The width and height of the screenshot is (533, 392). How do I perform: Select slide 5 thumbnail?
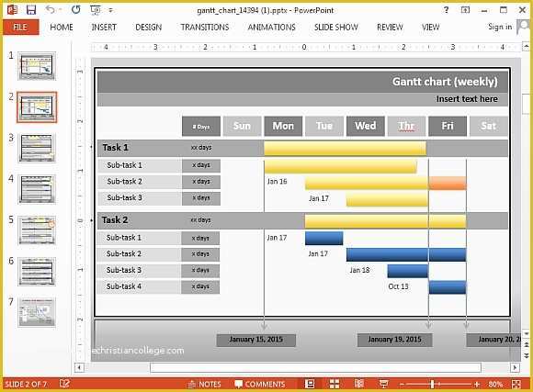click(x=37, y=230)
